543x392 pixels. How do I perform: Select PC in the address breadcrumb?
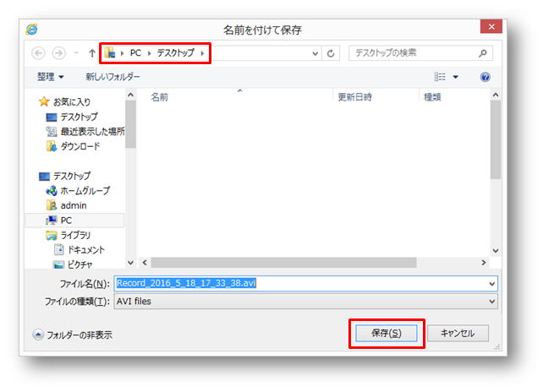tap(135, 53)
